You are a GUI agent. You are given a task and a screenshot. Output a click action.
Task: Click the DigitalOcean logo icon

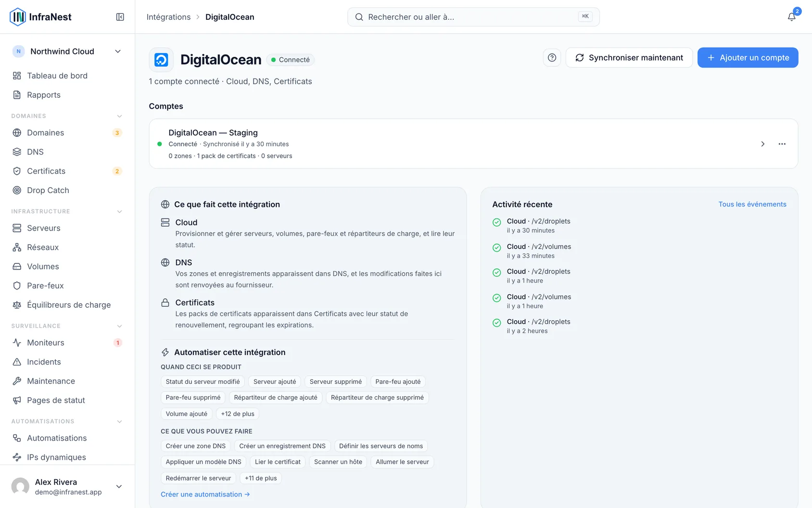tap(161, 60)
